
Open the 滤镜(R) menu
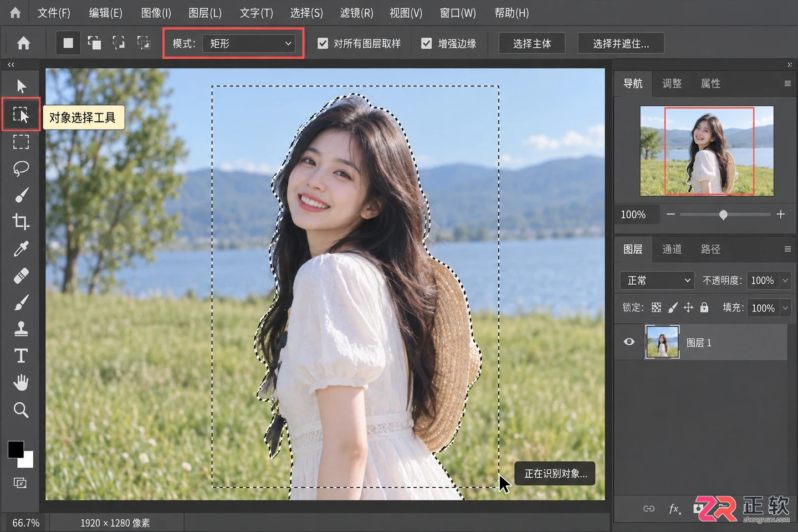pos(356,12)
